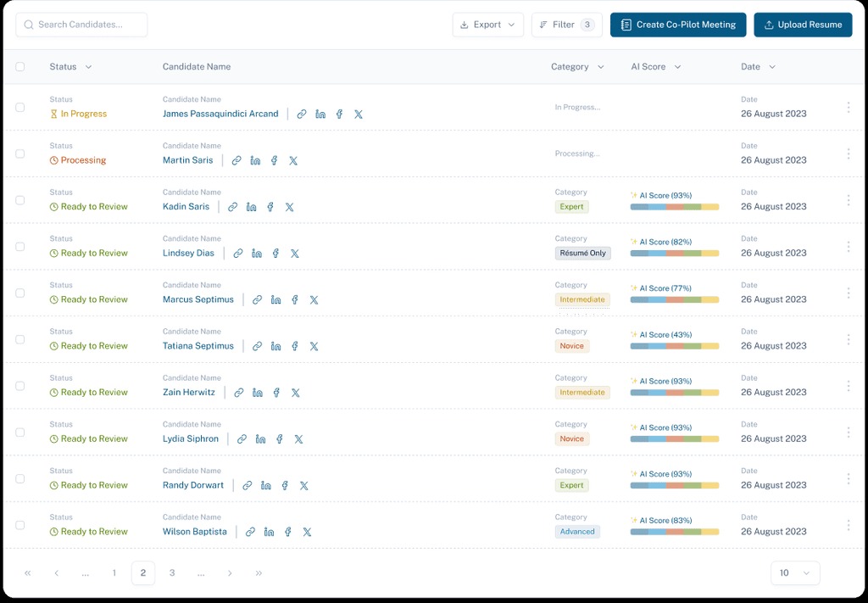Click link icon next to Zain Herwitz
868x603 pixels.
238,393
